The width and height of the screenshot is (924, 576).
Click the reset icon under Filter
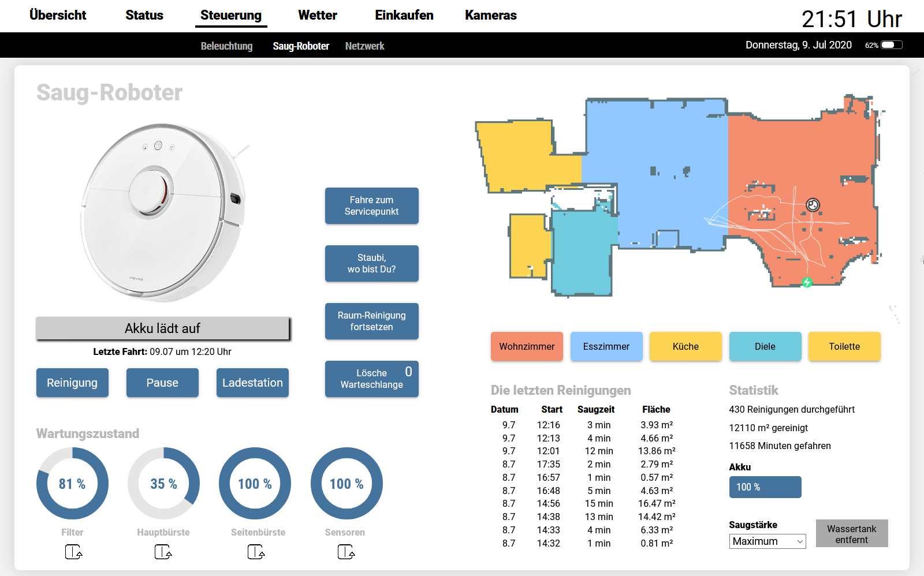pyautogui.click(x=73, y=552)
